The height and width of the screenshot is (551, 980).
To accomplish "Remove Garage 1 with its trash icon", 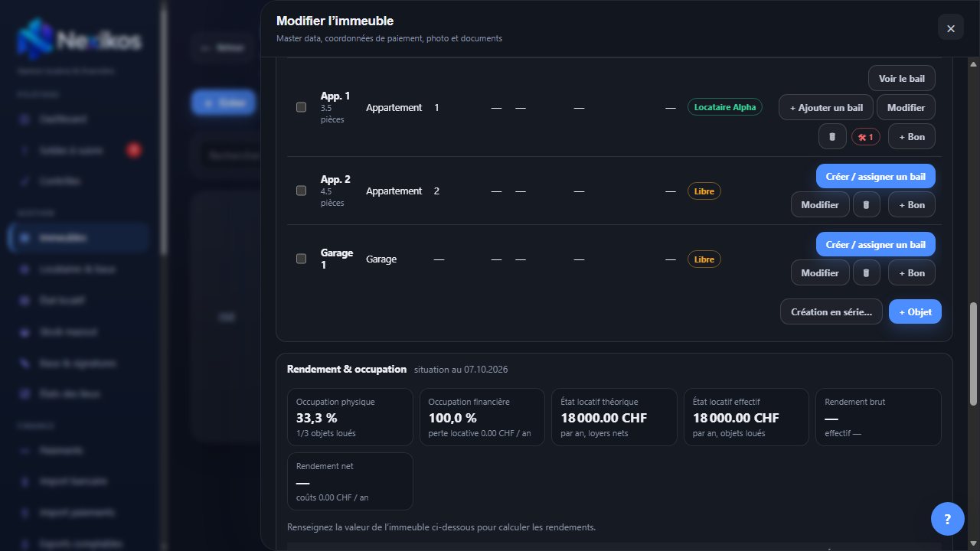I will tap(866, 272).
